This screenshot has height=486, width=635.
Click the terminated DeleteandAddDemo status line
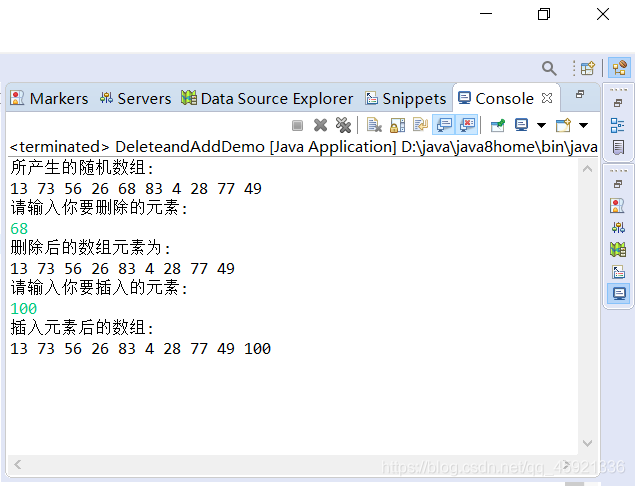coord(304,147)
